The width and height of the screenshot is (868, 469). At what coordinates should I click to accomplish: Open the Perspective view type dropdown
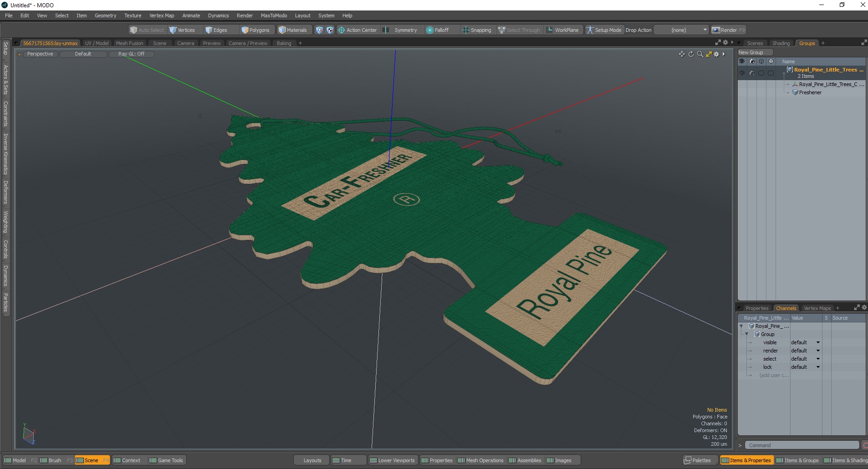coord(40,54)
